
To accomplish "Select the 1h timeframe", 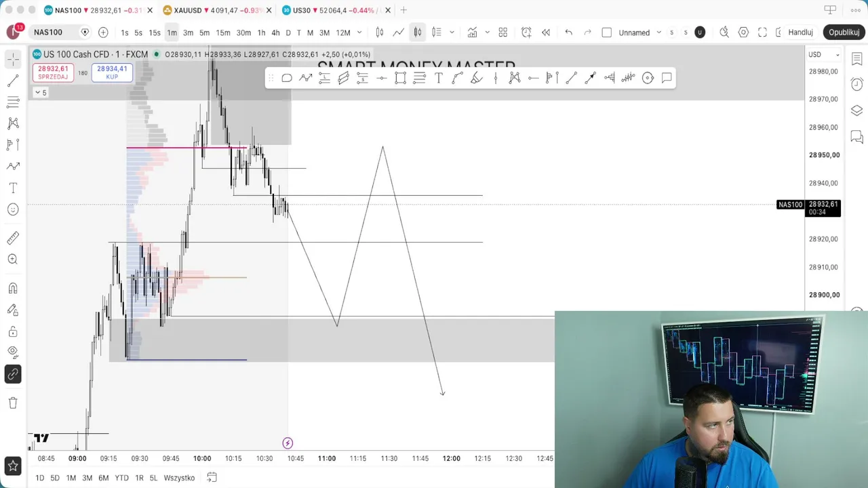I will tap(261, 33).
